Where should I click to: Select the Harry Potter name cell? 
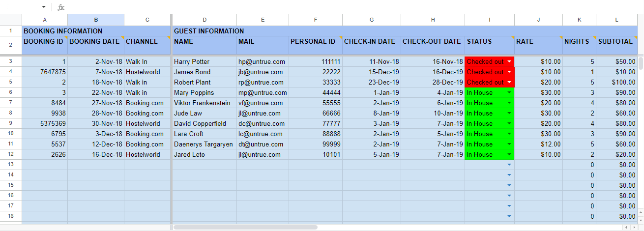(x=205, y=62)
